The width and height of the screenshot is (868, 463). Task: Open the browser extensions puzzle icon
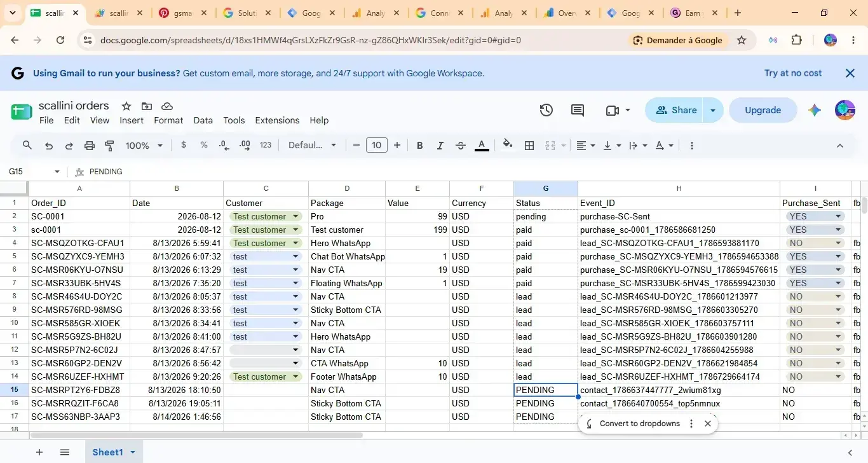click(x=797, y=40)
